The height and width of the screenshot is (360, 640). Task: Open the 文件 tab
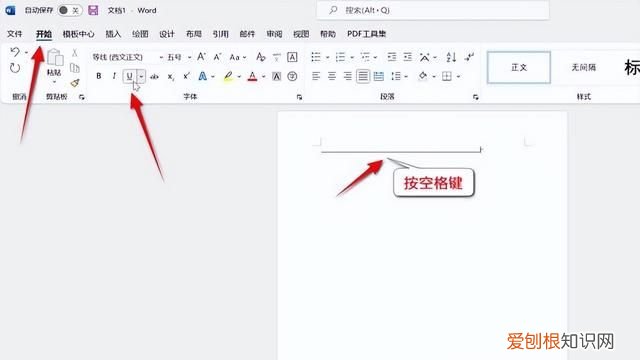pyautogui.click(x=15, y=34)
